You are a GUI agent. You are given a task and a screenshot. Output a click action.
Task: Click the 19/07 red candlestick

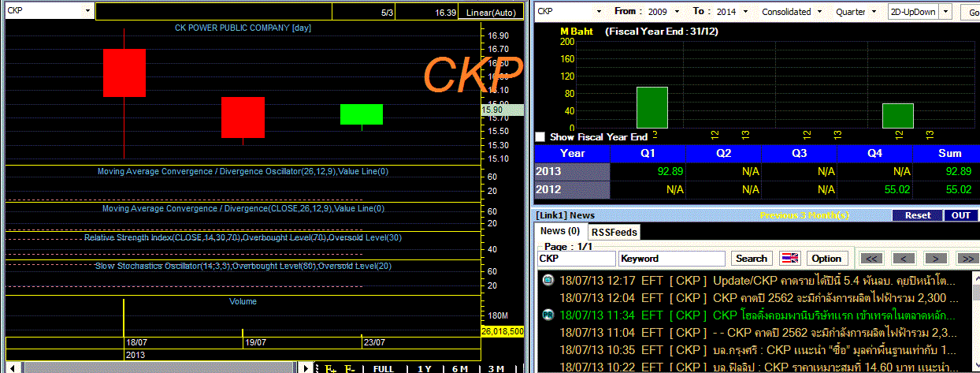[x=243, y=117]
